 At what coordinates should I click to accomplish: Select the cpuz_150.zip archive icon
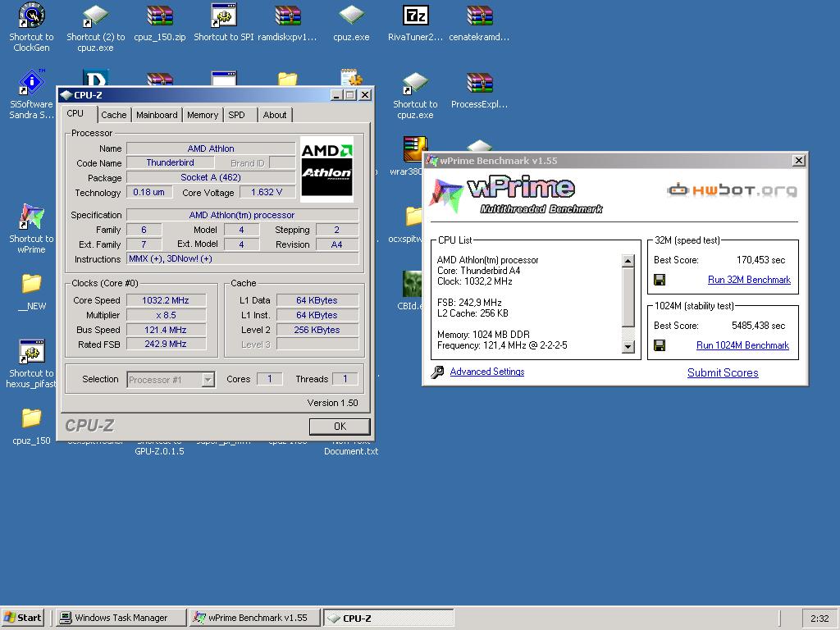coord(160,16)
